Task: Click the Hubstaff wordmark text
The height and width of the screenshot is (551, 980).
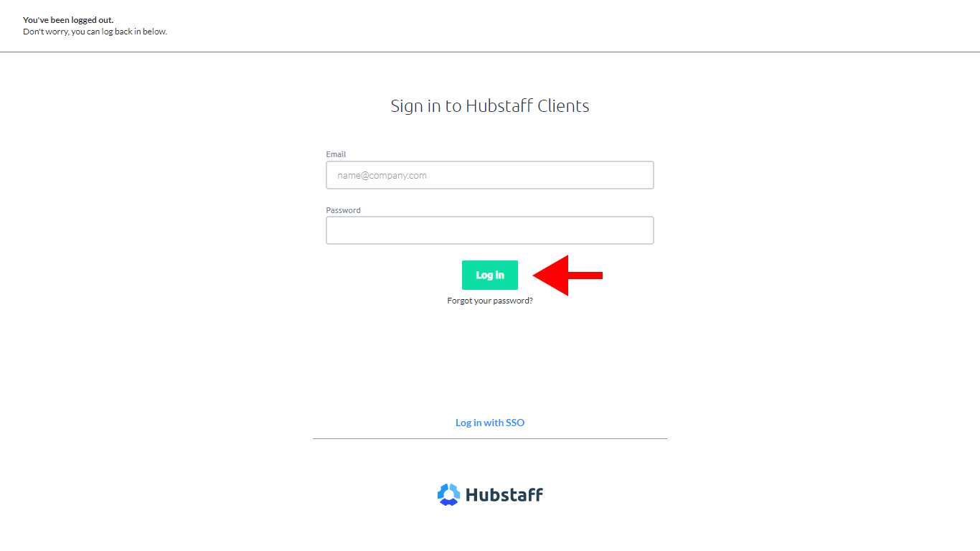Action: pyautogui.click(x=504, y=495)
